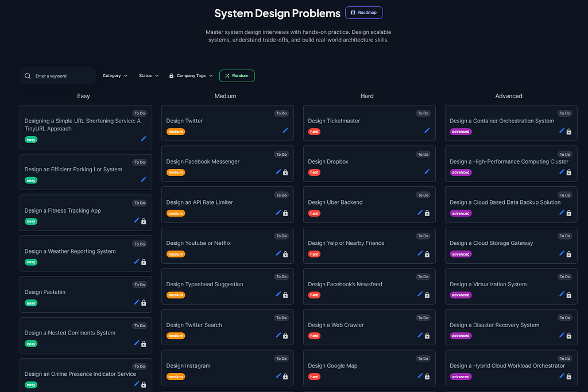Viewport: 588px width, 392px height.
Task: Click To Do status on Design Pastebin card
Action: click(140, 285)
